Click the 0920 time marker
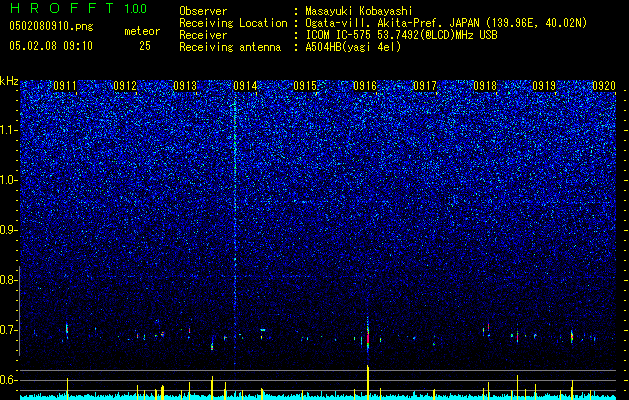Image resolution: width=629 pixels, height=400 pixels. tap(604, 86)
